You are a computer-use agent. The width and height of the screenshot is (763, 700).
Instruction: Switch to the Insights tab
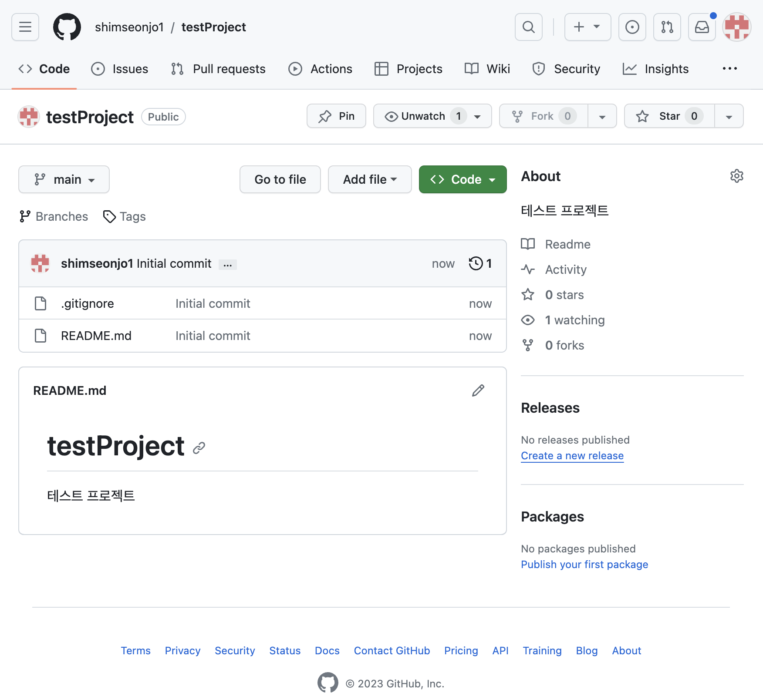tap(656, 69)
